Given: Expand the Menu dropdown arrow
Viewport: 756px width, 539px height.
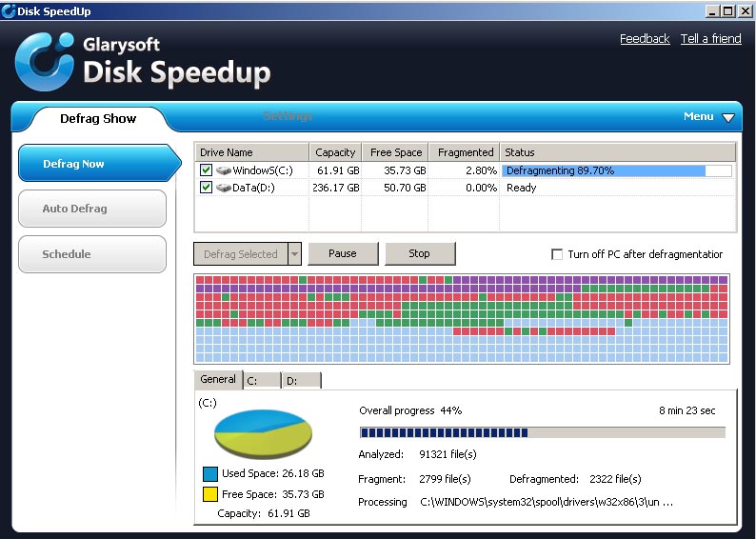Looking at the screenshot, I should coord(728,117).
